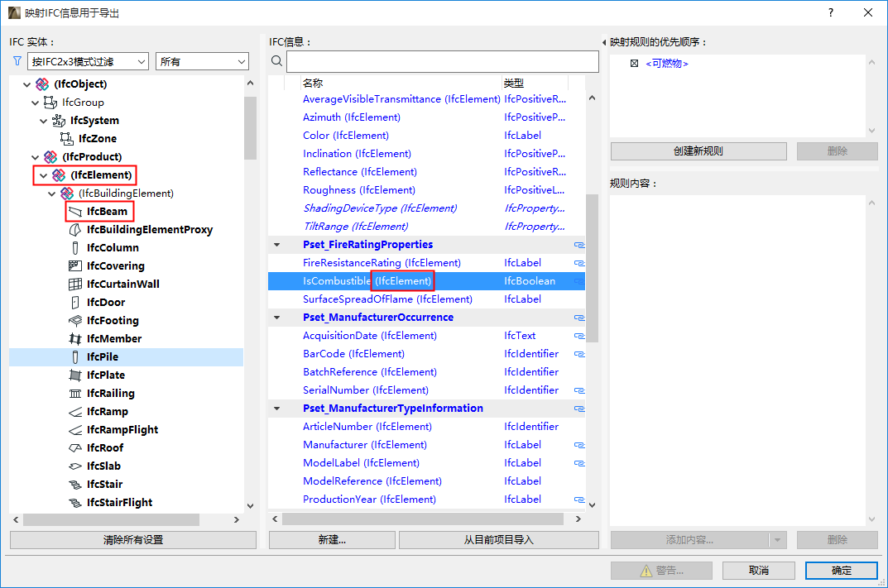Select the AcquisitionDate (IfcElement) row
The width and height of the screenshot is (888, 588).
(426, 336)
